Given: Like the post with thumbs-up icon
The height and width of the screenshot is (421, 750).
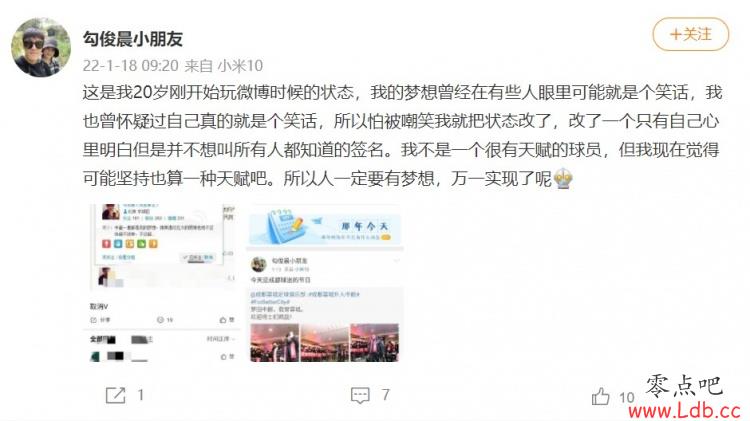Looking at the screenshot, I should [600, 396].
